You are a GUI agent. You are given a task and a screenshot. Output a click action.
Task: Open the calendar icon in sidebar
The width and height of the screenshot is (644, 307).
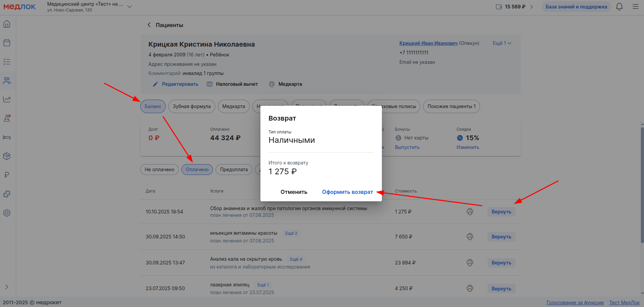pos(7,43)
